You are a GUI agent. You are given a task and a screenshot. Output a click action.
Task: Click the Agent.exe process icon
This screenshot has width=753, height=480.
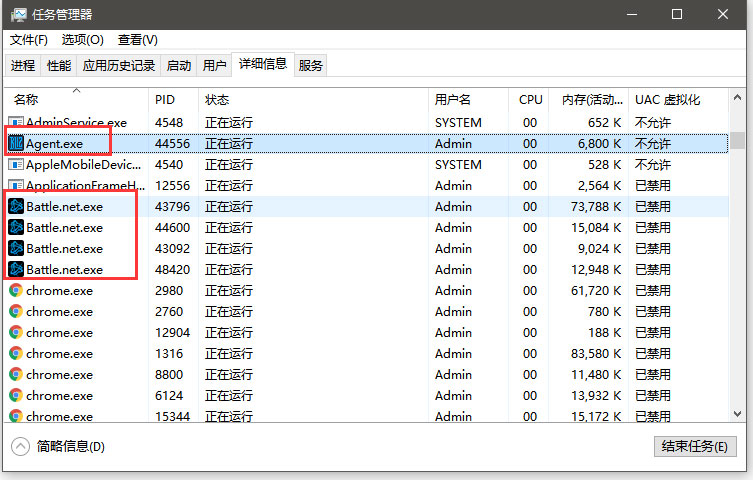16,144
